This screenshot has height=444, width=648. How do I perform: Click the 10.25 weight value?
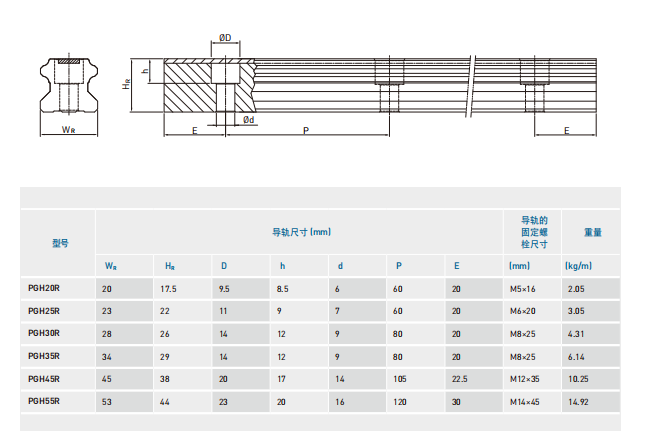[x=578, y=379]
